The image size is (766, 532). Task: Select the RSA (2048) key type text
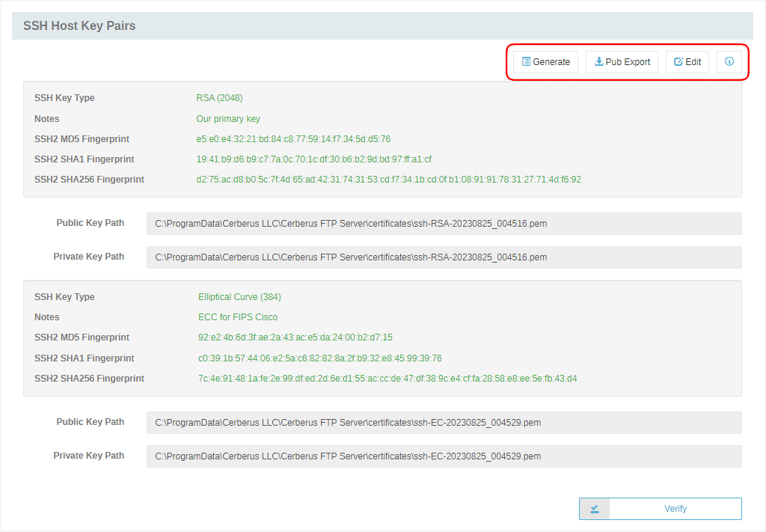coord(218,98)
